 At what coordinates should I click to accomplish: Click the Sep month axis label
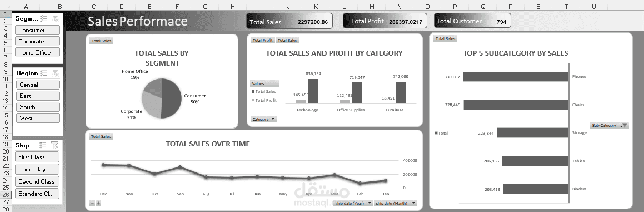point(180,194)
